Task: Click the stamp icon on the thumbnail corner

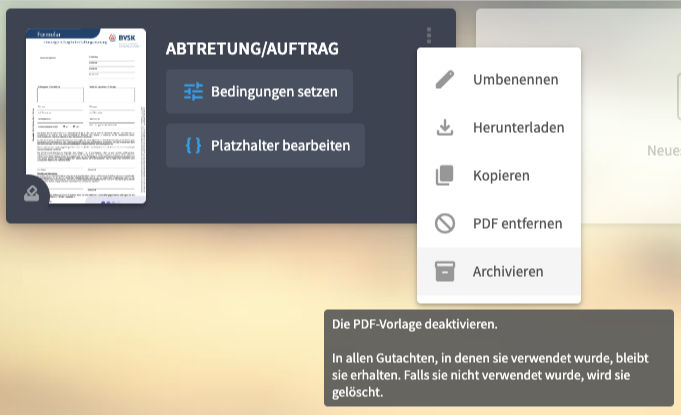Action: (31, 194)
